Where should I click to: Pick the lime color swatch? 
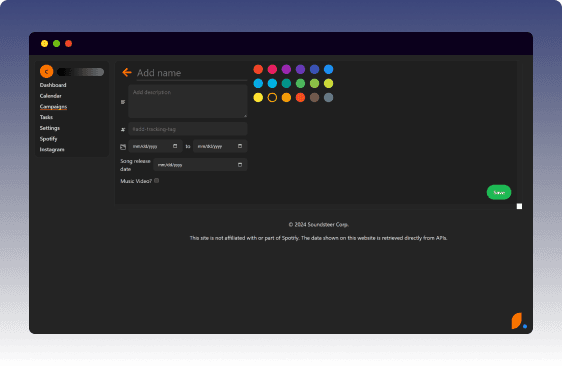(x=329, y=84)
